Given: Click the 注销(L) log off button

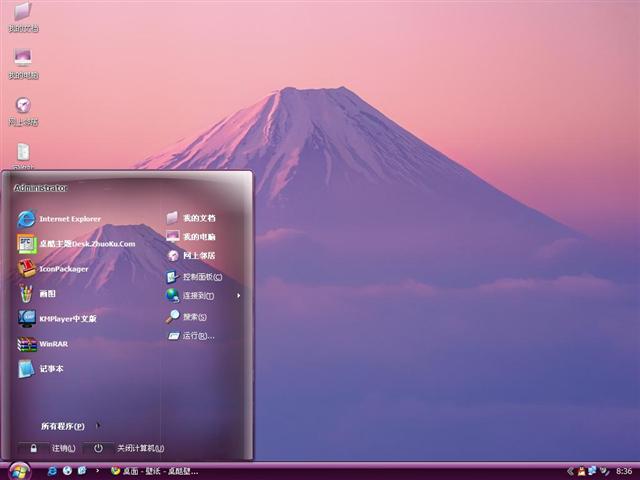Looking at the screenshot, I should (47, 448).
